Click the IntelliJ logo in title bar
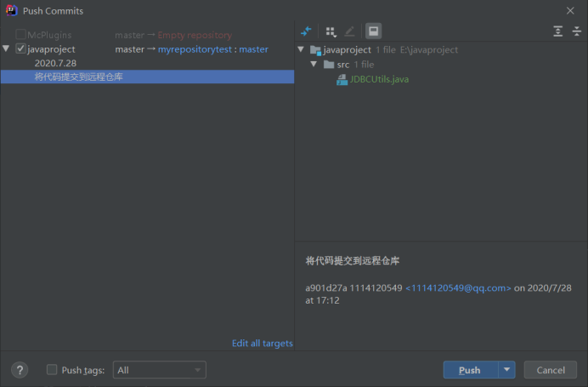 tap(12, 10)
